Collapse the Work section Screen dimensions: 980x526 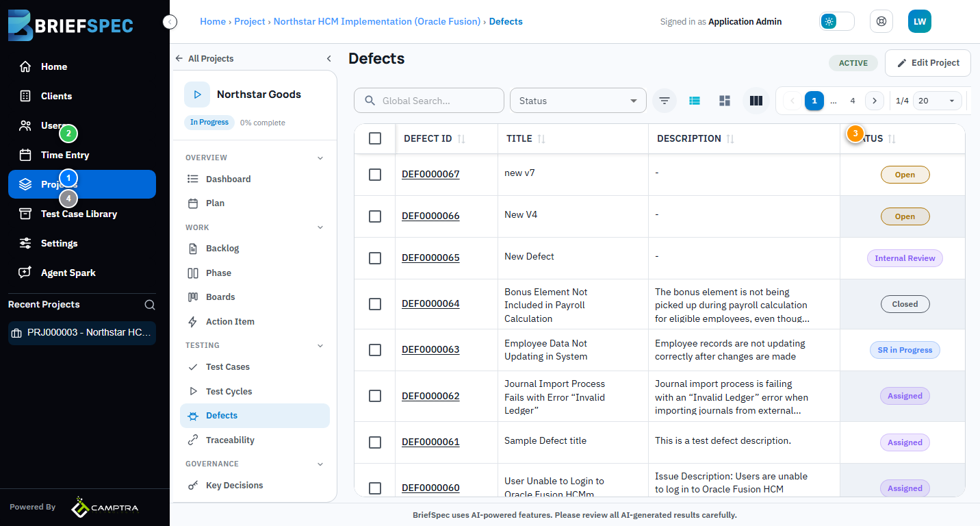(320, 227)
